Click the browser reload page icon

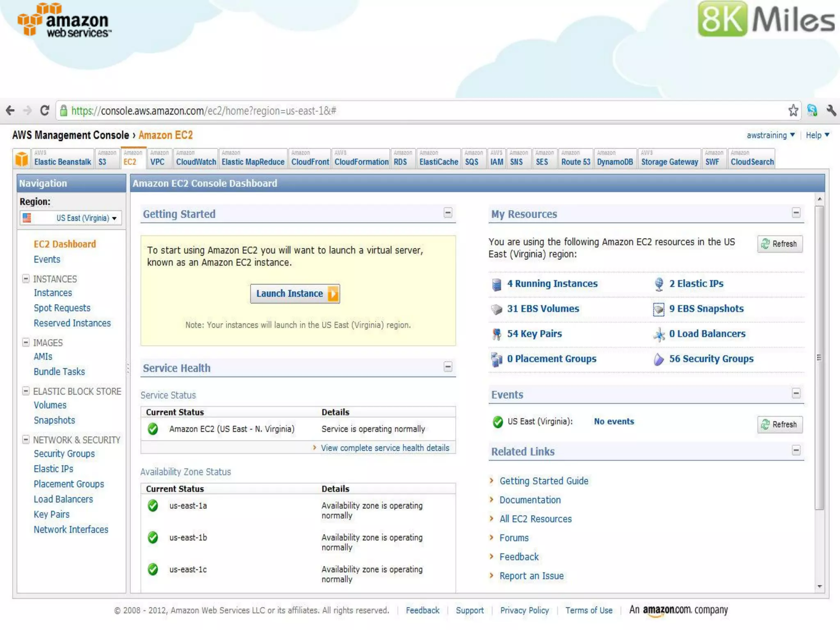45,110
